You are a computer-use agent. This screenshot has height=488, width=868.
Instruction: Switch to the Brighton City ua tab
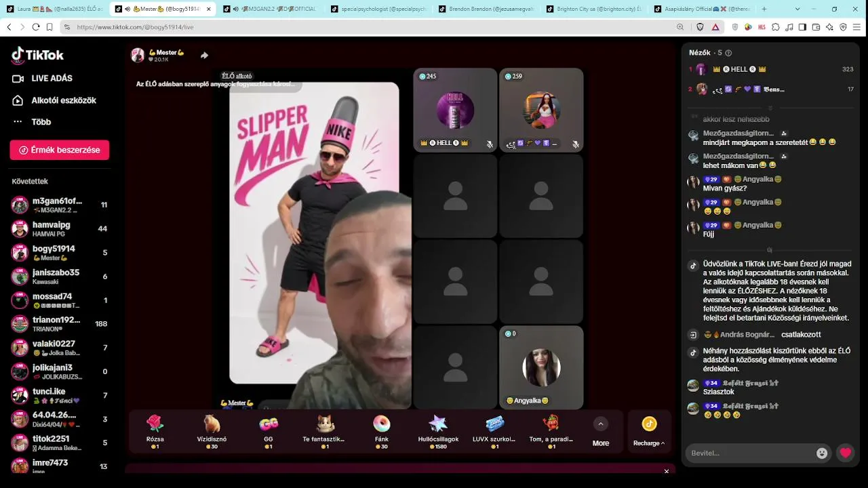pyautogui.click(x=594, y=9)
